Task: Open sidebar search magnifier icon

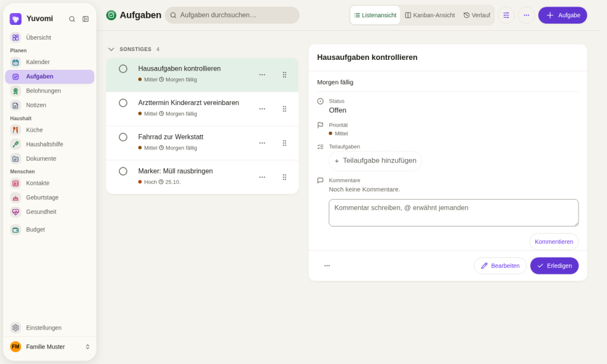Action: pyautogui.click(x=72, y=19)
